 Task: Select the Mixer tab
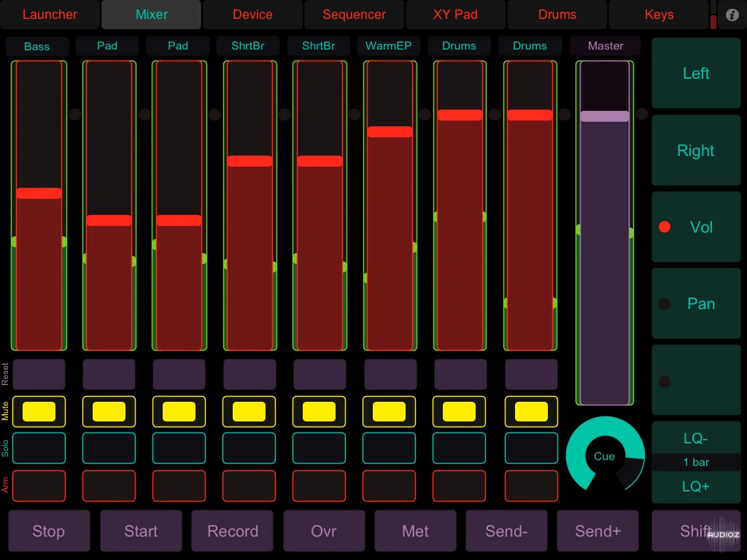point(151,15)
